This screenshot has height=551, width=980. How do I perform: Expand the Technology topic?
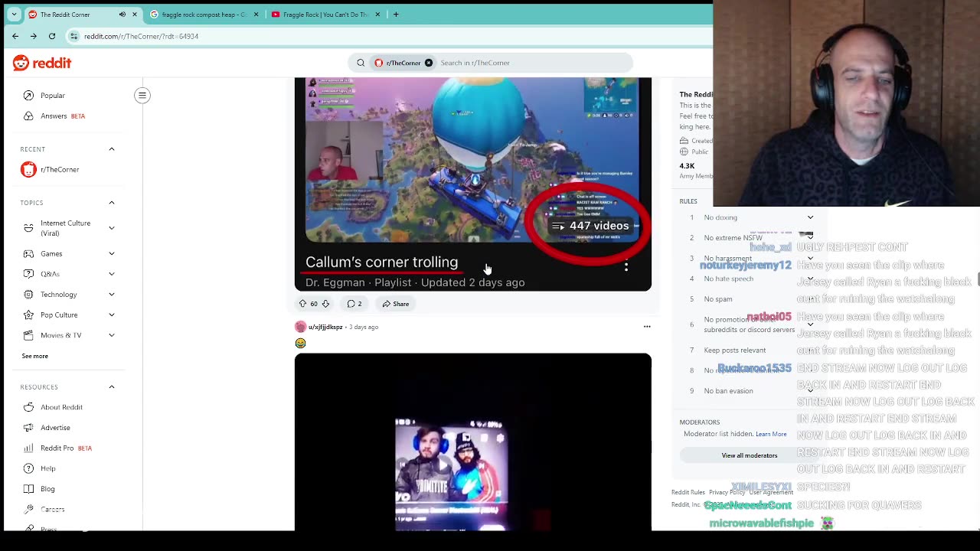tap(112, 295)
